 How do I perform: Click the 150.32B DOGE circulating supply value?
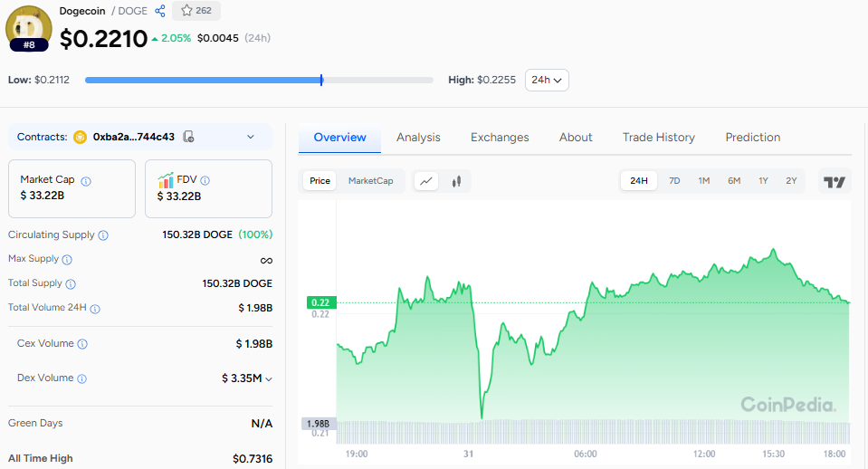click(x=197, y=234)
